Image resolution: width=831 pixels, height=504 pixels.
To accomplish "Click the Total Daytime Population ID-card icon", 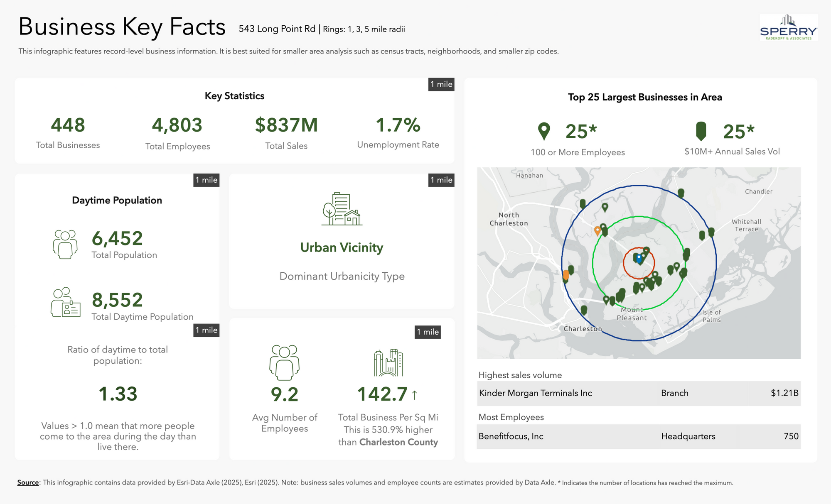I will tap(65, 302).
